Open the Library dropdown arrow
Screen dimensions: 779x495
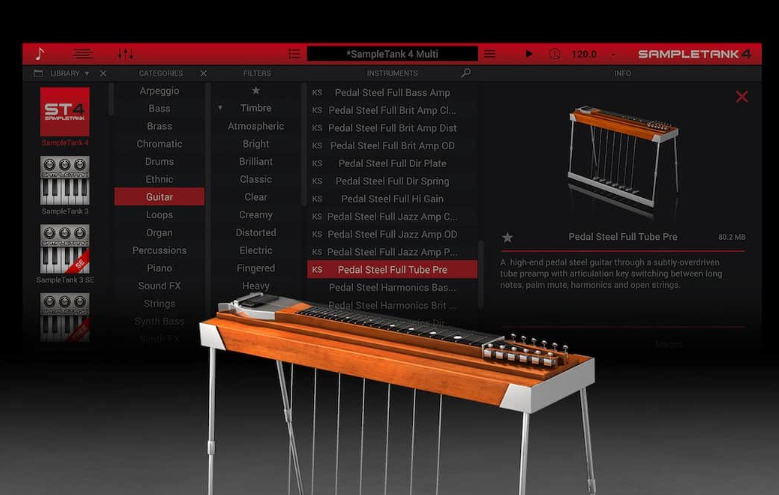point(87,74)
